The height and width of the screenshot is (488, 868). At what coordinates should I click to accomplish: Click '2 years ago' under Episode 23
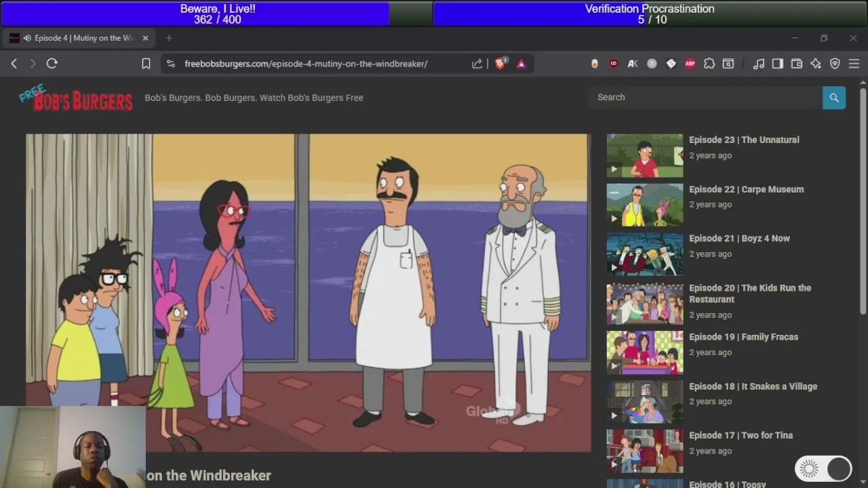[x=710, y=155]
